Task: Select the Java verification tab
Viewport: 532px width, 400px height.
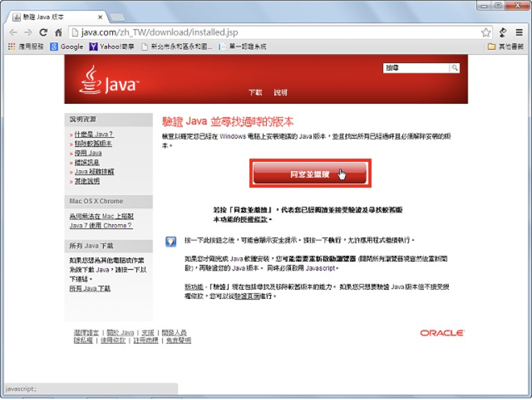Action: 56,17
